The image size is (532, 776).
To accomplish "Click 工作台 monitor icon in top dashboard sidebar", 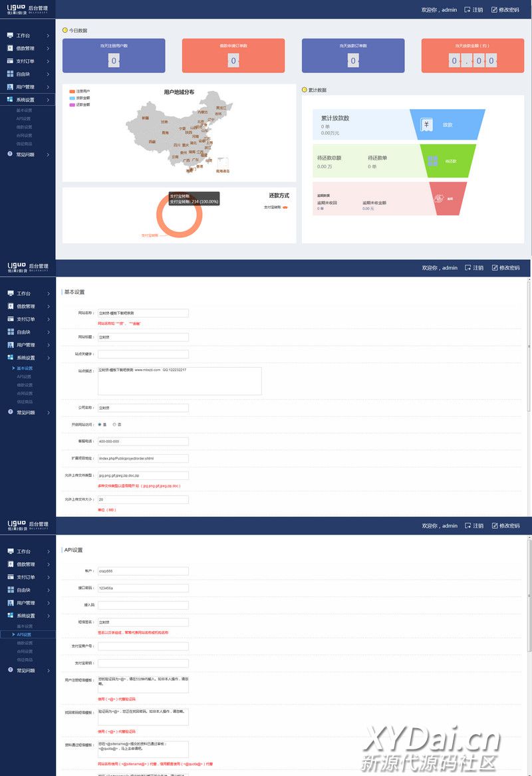I will tap(10, 35).
